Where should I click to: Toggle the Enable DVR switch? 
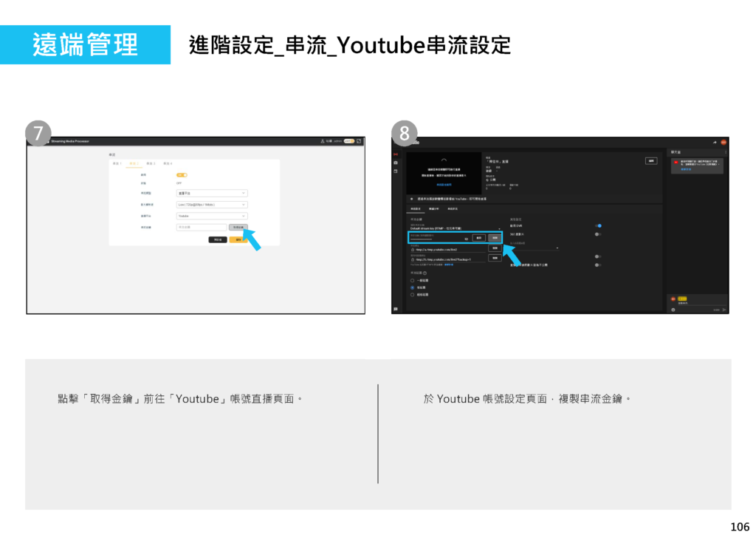click(x=598, y=226)
